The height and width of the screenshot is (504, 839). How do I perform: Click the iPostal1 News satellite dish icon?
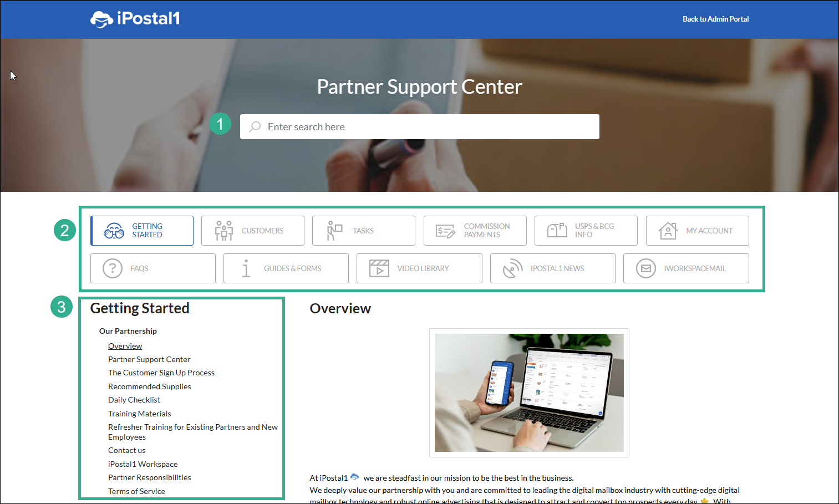(513, 268)
